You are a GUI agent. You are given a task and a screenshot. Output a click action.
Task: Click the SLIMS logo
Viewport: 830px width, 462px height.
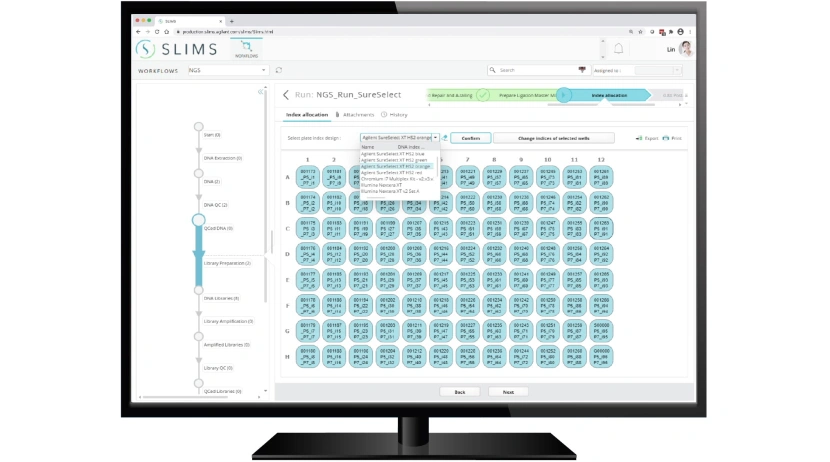pos(177,49)
